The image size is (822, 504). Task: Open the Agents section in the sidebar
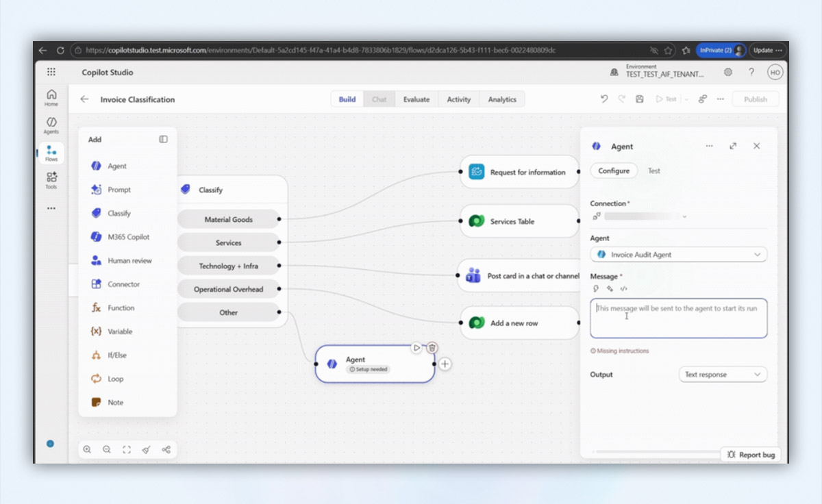point(51,125)
